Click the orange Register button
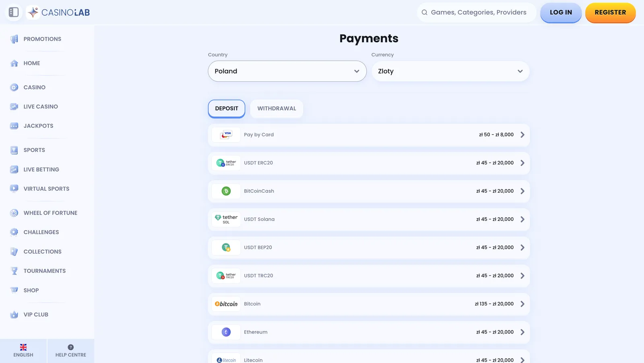Viewport: 644px width, 363px height. pos(610,12)
